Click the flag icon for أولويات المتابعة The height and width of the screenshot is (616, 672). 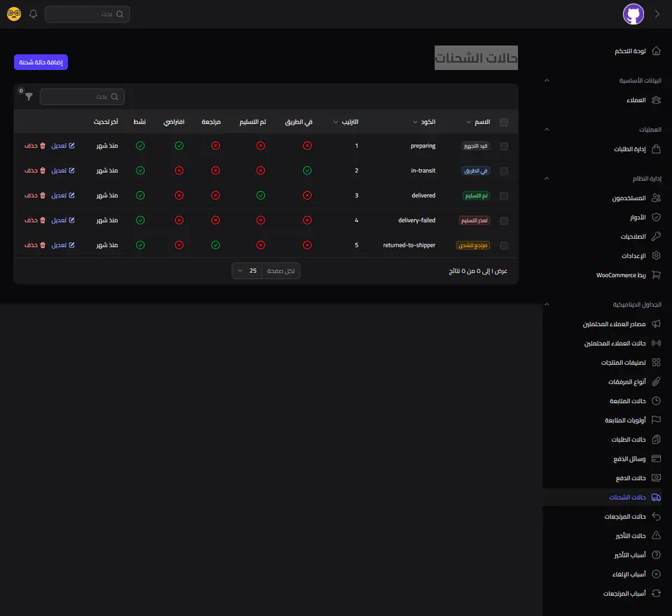[656, 420]
